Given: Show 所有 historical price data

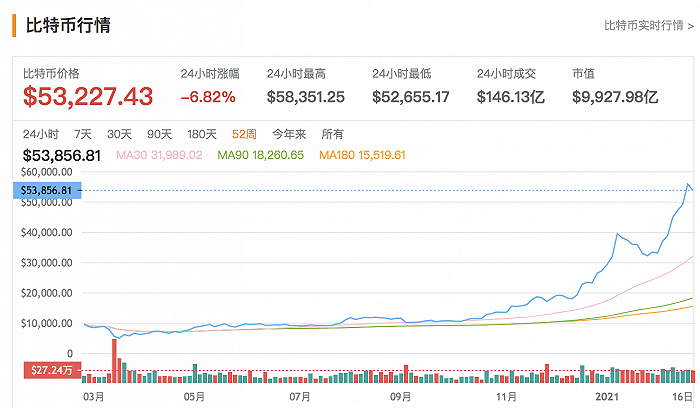Looking at the screenshot, I should [x=331, y=134].
